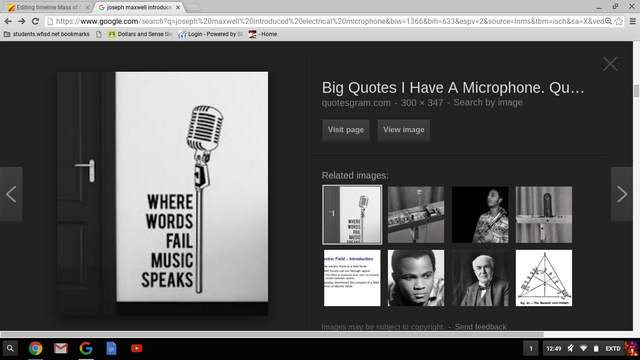Image resolution: width=640 pixels, height=360 pixels.
Task: Open the quotesgram.com source link
Action: 356,103
